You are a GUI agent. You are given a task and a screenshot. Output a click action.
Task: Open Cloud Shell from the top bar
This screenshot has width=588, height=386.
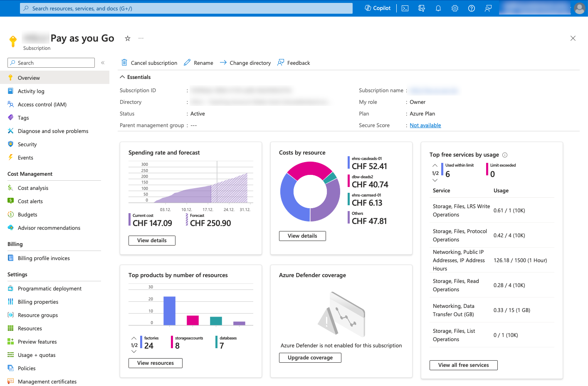pyautogui.click(x=405, y=8)
